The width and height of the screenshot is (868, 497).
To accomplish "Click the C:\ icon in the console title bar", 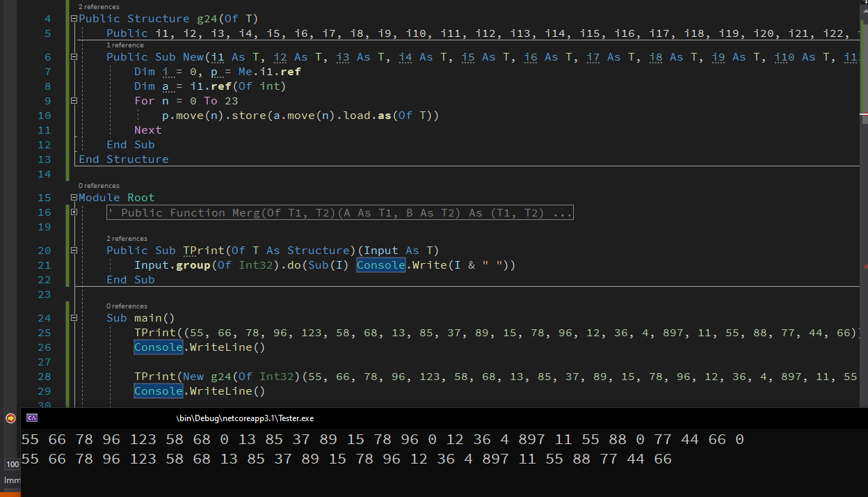I will tap(31, 418).
